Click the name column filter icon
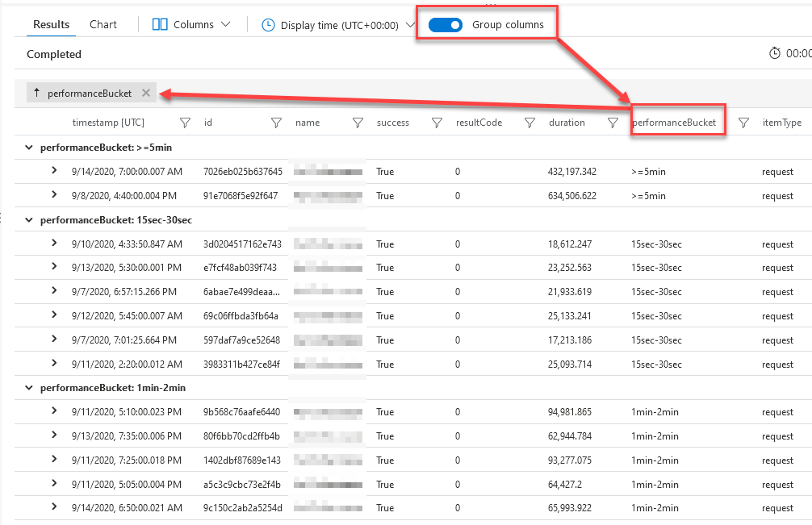This screenshot has height=525, width=812. [358, 123]
